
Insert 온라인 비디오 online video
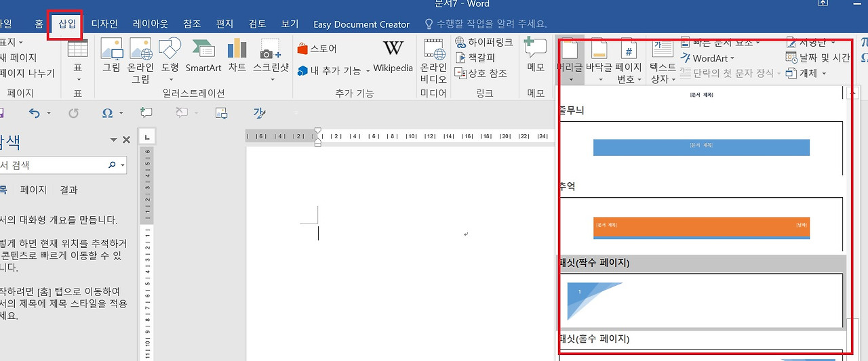433,61
